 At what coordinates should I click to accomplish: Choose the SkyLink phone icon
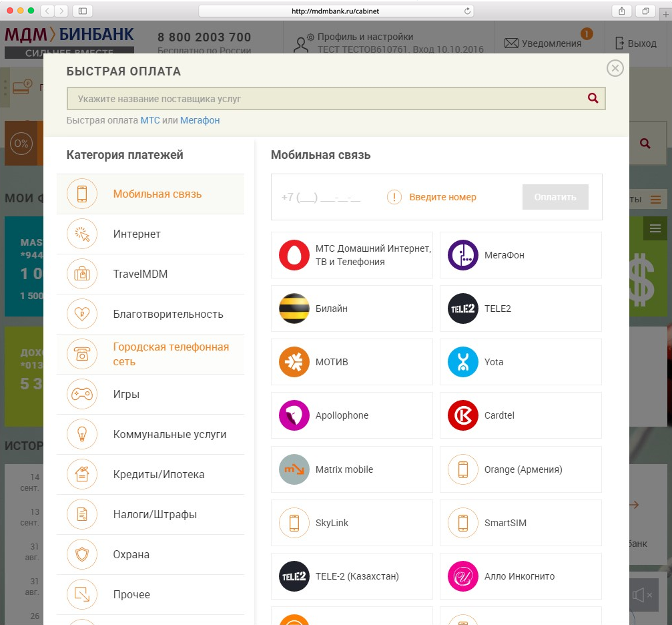tap(294, 523)
